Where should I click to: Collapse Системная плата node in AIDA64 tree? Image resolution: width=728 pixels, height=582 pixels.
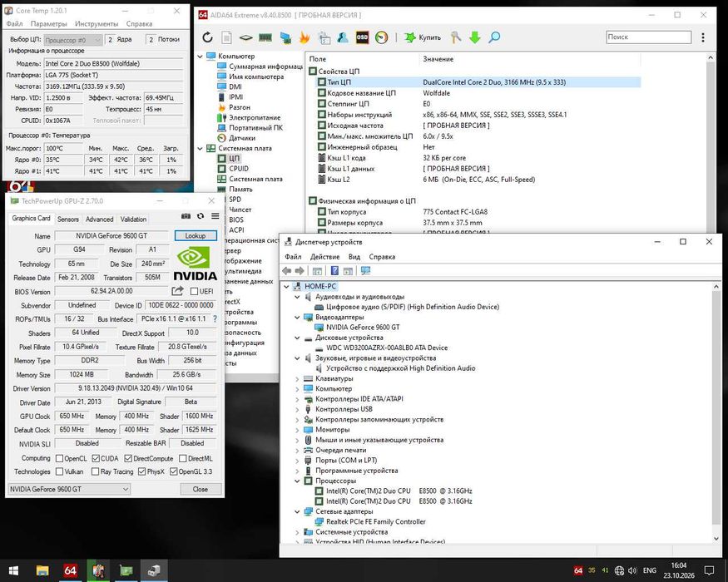pyautogui.click(x=201, y=149)
